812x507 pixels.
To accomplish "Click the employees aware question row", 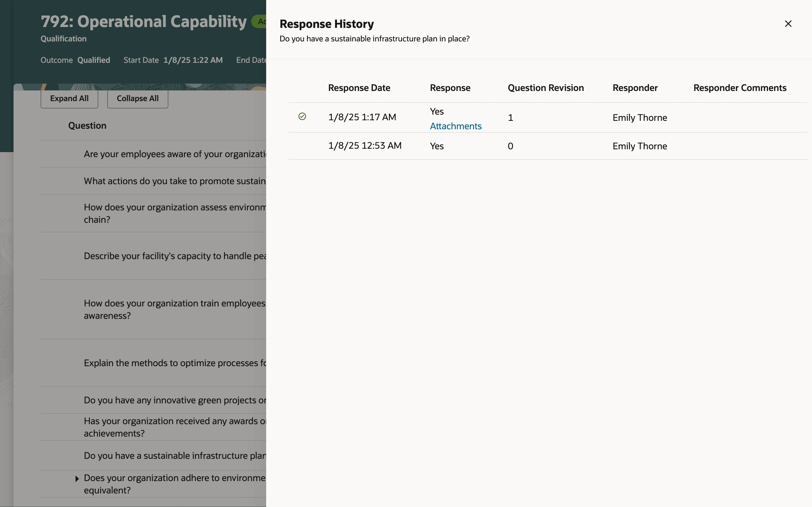I will [x=175, y=154].
